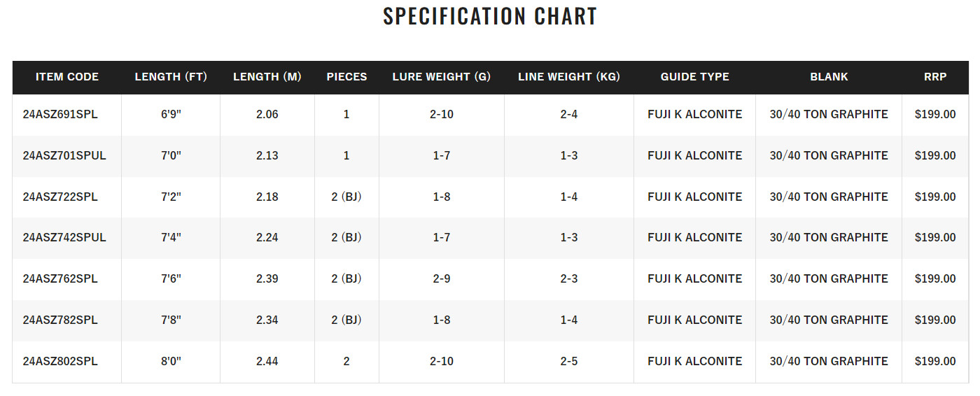This screenshot has height=396, width=980.
Task: Click the ITEM CODE column header
Action: coord(67,77)
